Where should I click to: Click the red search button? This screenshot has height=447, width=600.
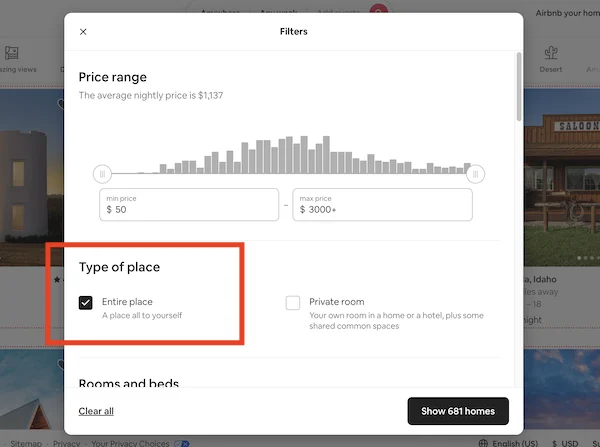click(378, 10)
